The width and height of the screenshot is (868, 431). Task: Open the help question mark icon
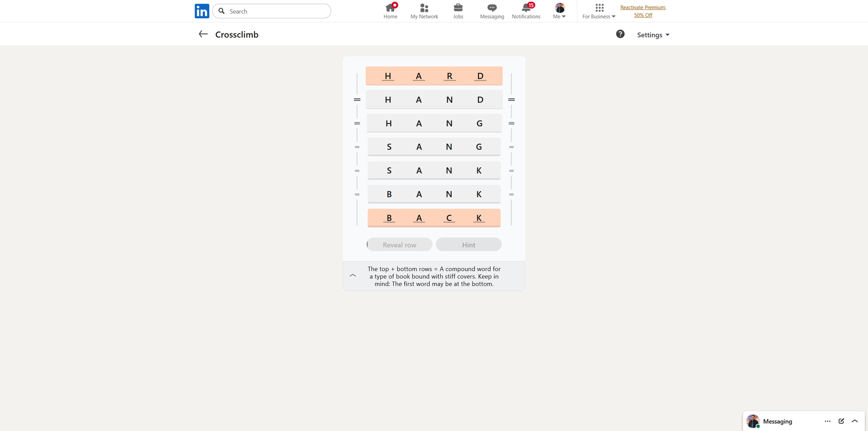pos(620,34)
